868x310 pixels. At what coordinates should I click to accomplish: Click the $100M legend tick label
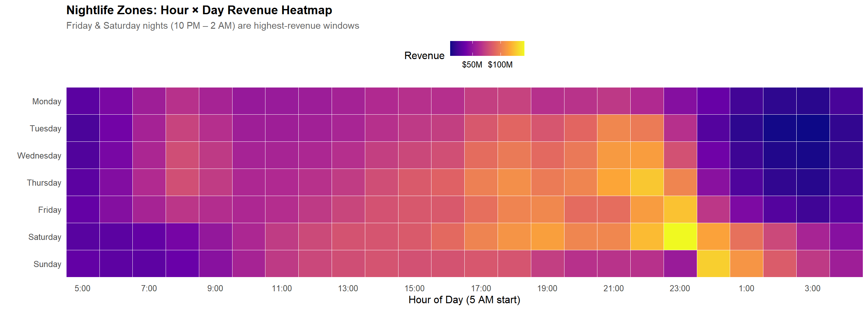pos(500,65)
